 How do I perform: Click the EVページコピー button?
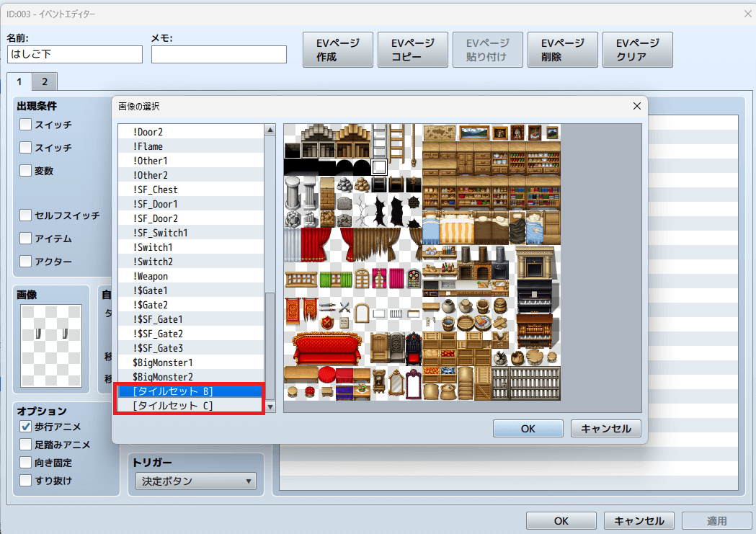(x=413, y=50)
